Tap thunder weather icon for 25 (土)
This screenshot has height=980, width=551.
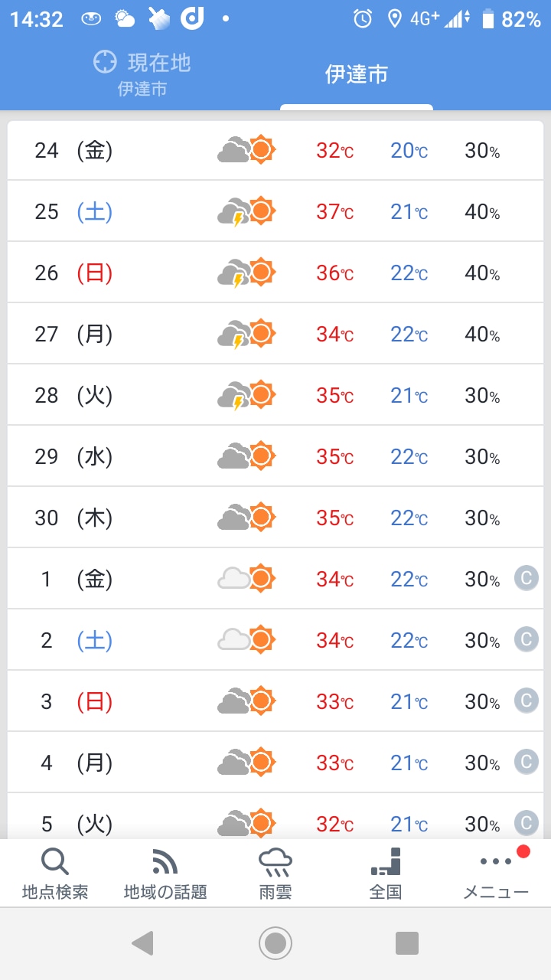point(246,211)
